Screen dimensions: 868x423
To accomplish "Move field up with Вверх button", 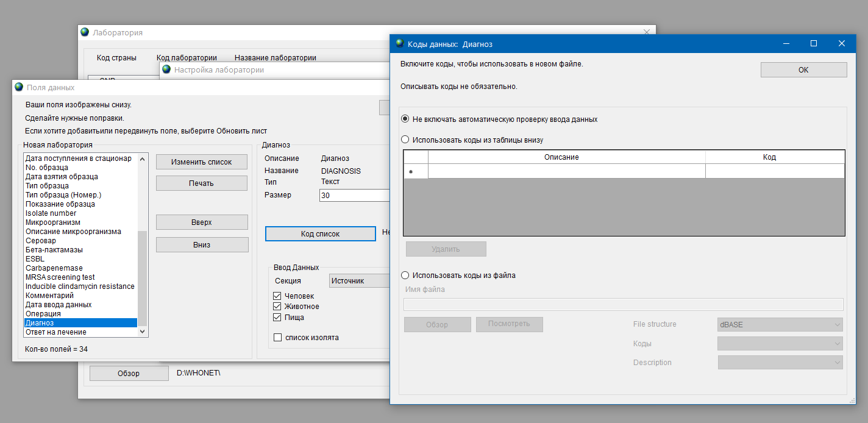I will (x=202, y=222).
